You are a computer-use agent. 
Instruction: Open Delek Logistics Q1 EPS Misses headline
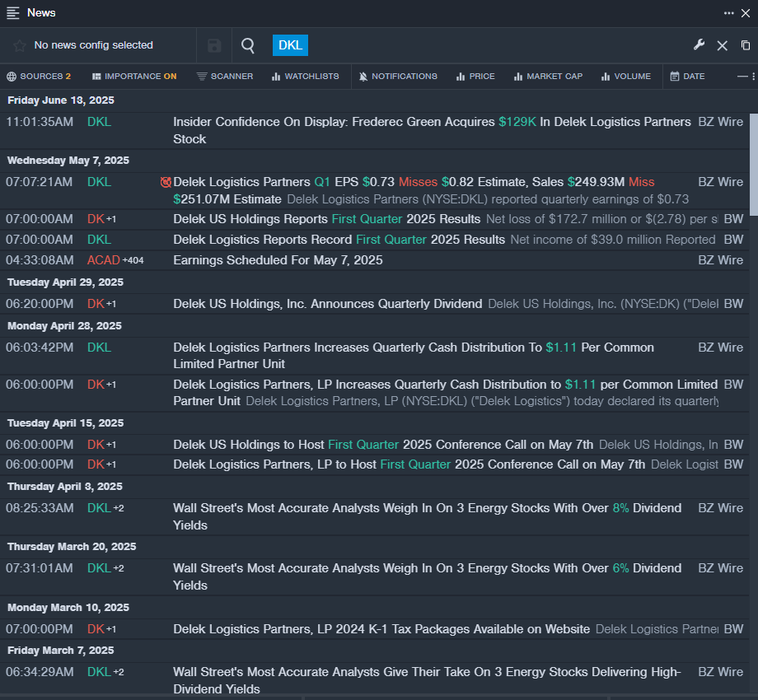pos(432,191)
